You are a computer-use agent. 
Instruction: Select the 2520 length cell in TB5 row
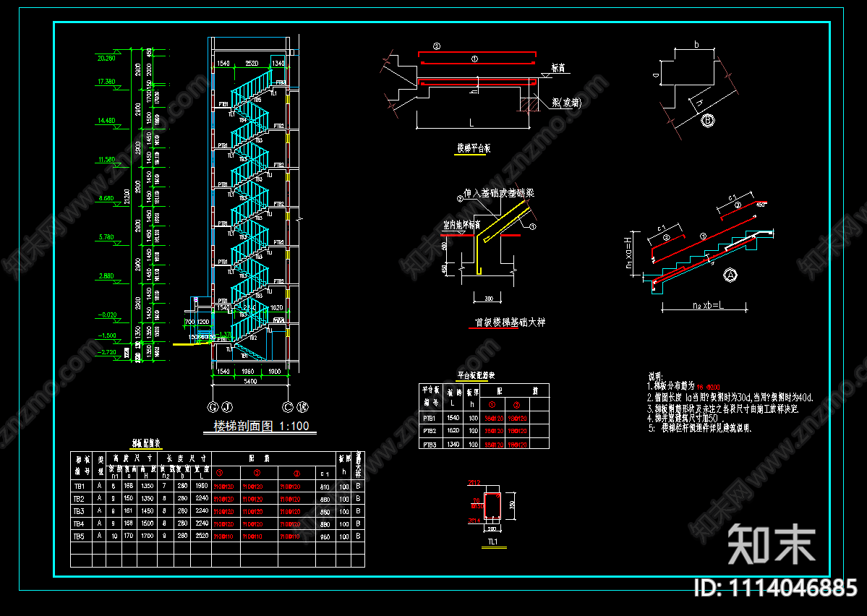202,536
